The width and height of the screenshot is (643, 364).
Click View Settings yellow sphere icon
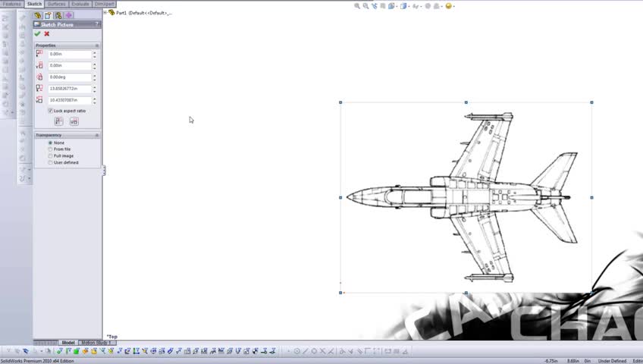point(448,6)
